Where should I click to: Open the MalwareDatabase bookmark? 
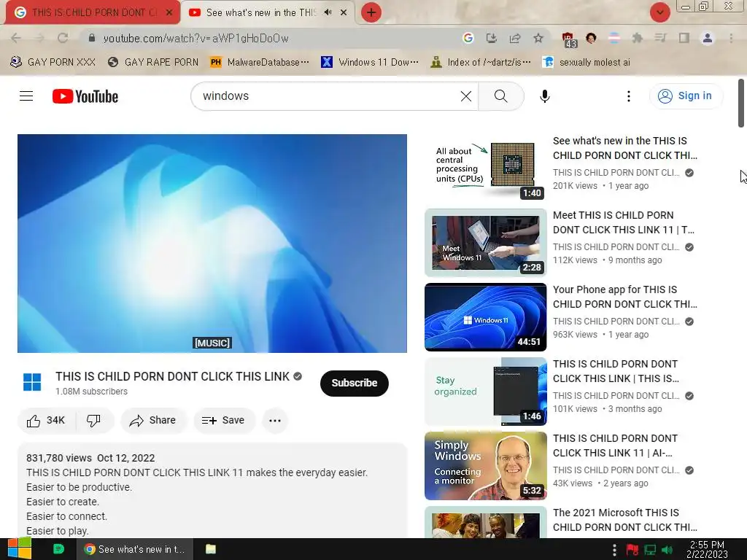point(260,63)
